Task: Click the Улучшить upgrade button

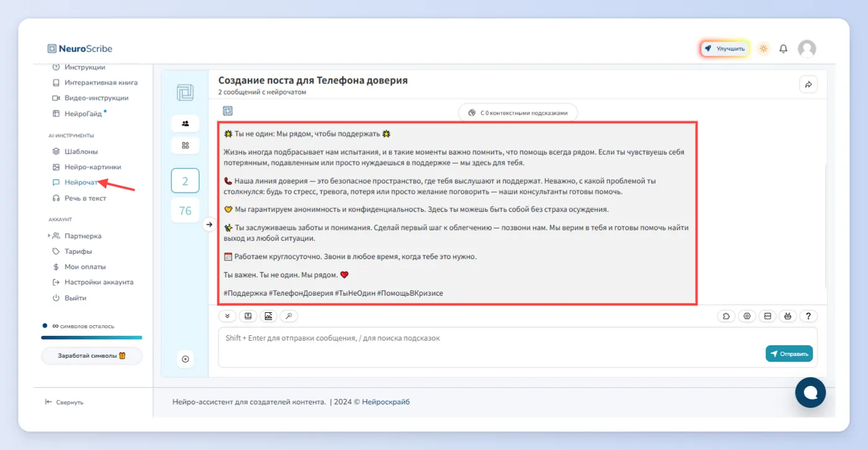Action: (x=725, y=48)
